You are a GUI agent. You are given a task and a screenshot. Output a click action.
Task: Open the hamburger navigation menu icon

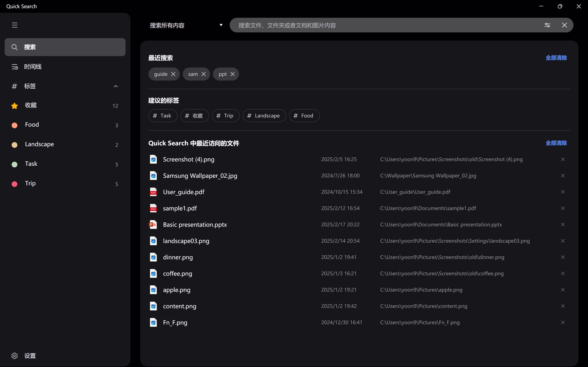pyautogui.click(x=14, y=25)
